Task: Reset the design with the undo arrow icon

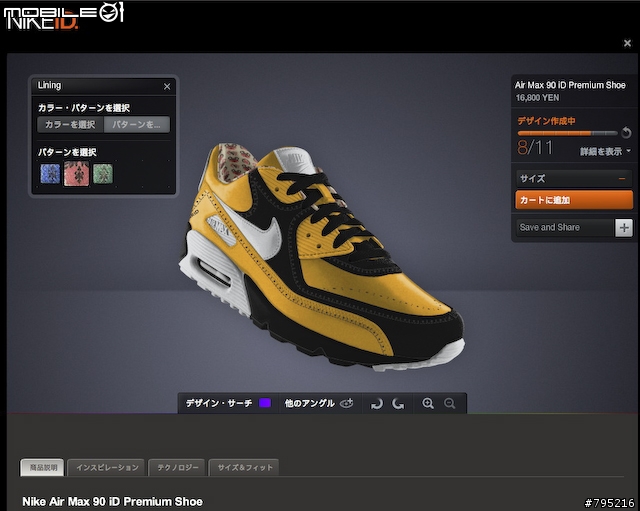Action: [x=626, y=132]
